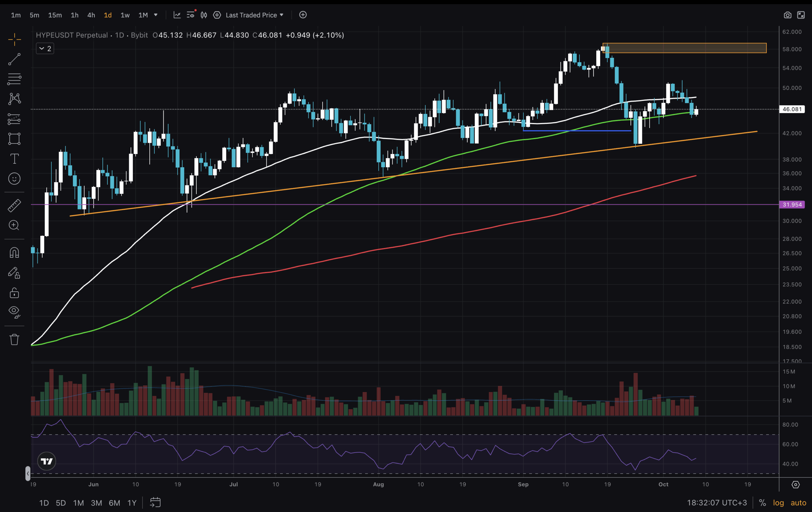Select the text annotation tool
Image resolution: width=812 pixels, height=512 pixels.
(14, 159)
